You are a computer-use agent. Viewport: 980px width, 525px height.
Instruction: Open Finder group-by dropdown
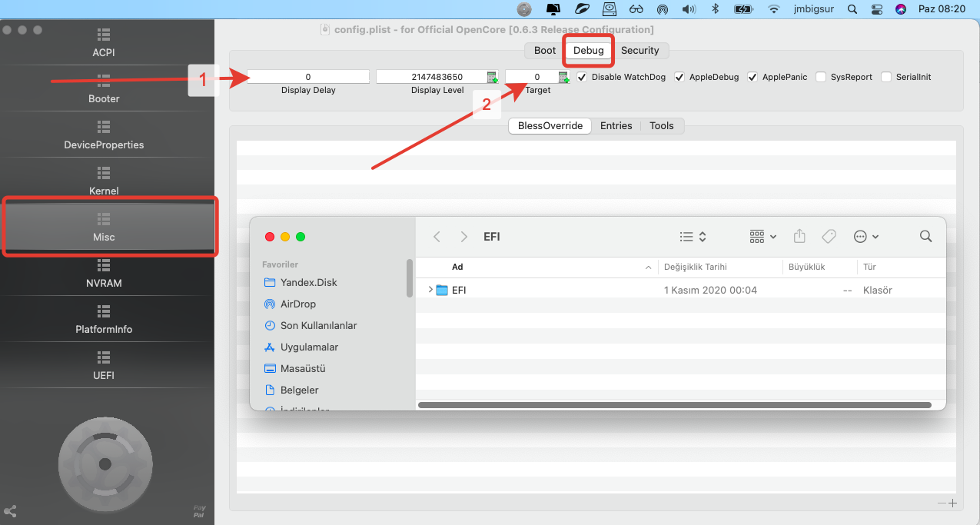click(x=763, y=237)
